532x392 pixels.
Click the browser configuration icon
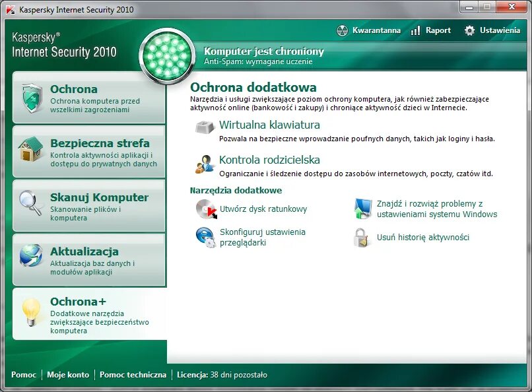pyautogui.click(x=206, y=238)
